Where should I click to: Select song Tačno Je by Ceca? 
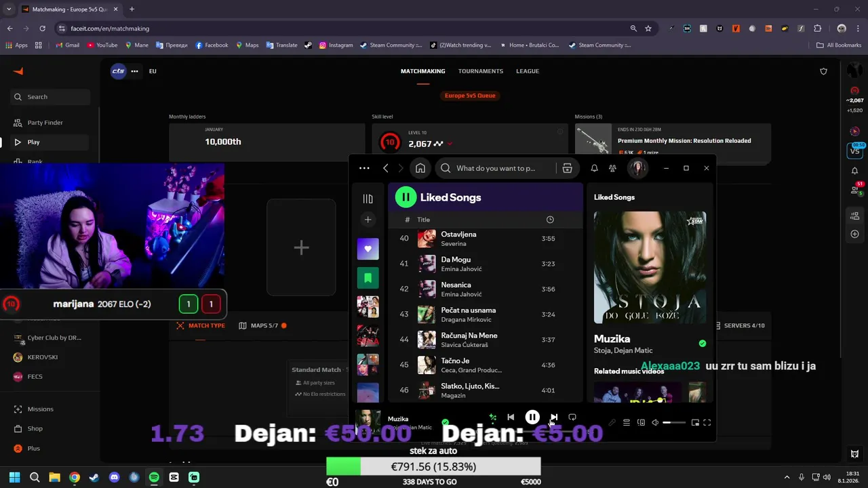pyautogui.click(x=485, y=365)
